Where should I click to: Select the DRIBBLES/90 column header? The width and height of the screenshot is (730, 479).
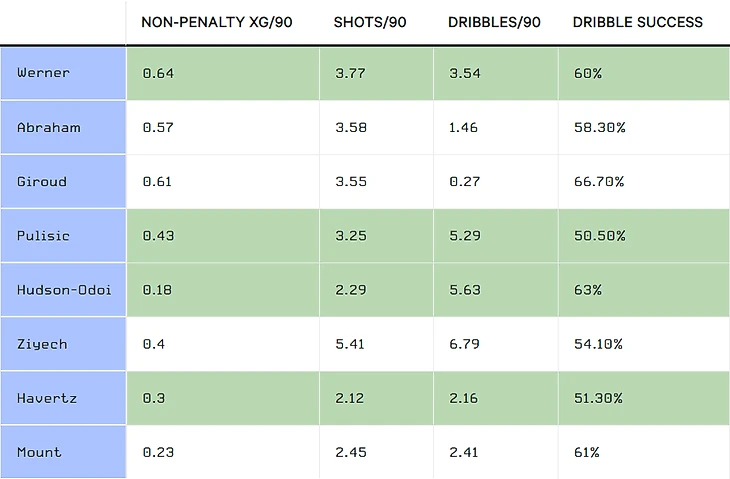495,22
